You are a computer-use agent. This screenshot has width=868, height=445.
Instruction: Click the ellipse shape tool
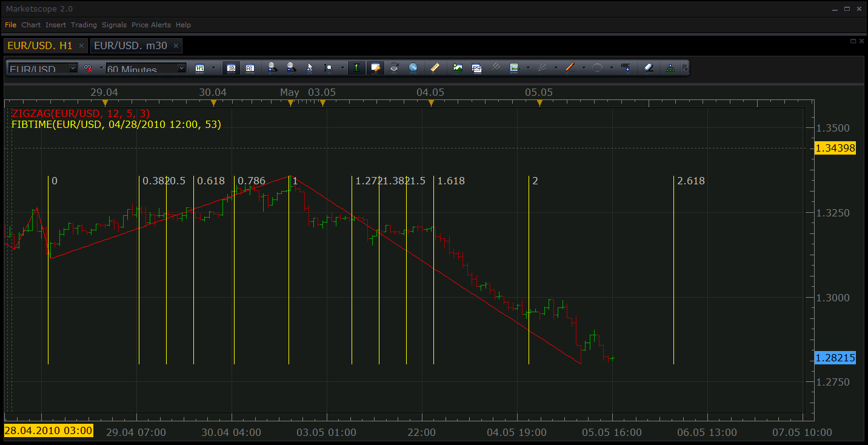coord(598,68)
